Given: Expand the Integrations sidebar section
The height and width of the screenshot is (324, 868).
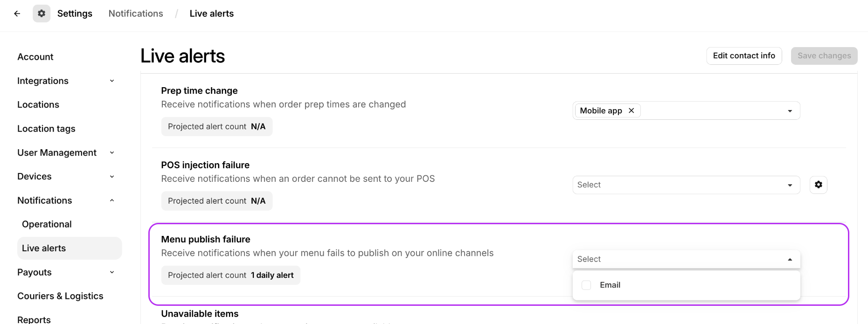Looking at the screenshot, I should 112,81.
